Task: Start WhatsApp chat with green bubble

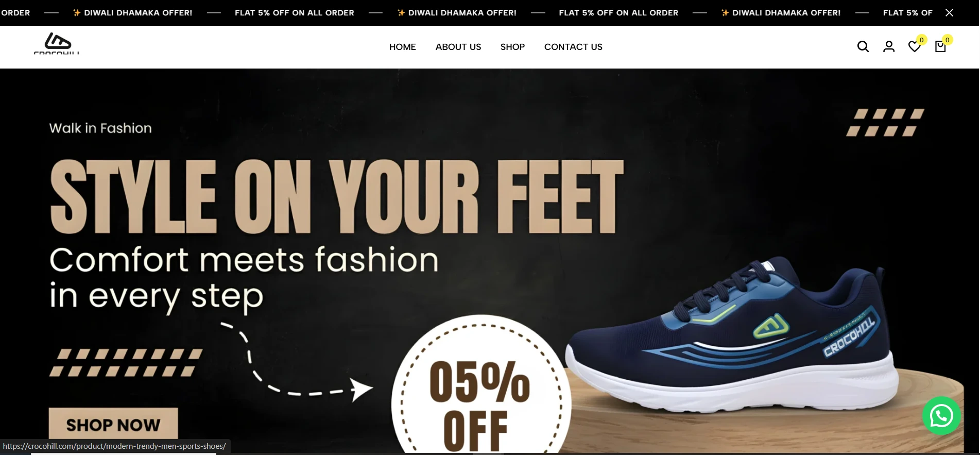Action: coord(941,416)
